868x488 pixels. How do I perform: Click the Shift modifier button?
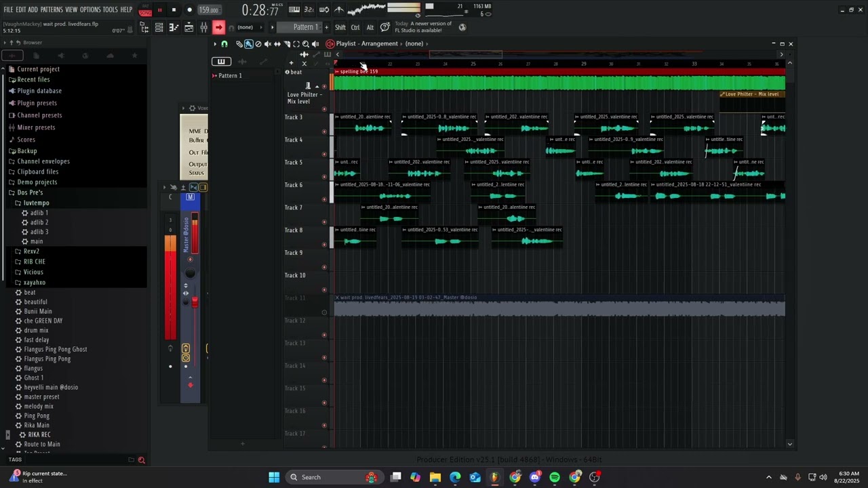tap(340, 27)
